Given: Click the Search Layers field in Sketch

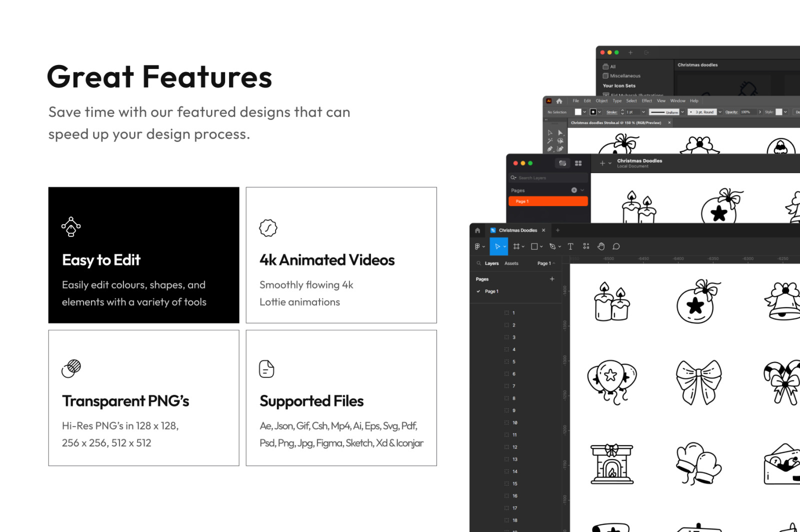Looking at the screenshot, I should tap(548, 177).
